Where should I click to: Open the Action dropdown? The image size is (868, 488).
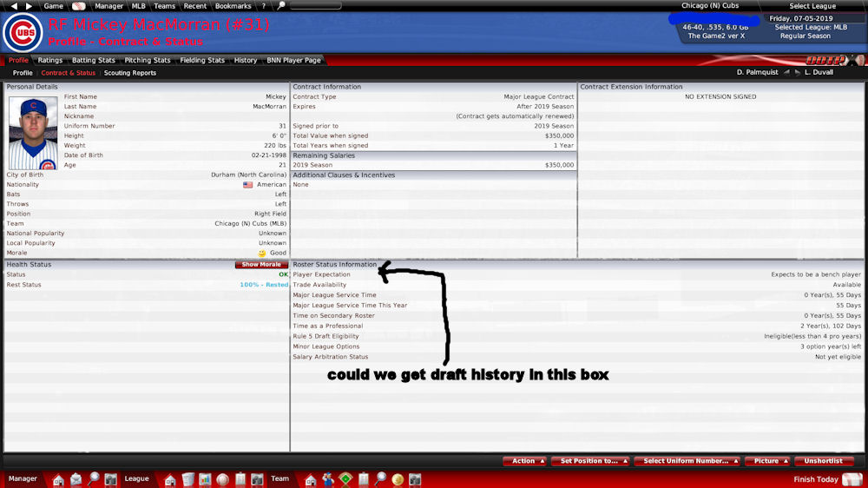(525, 461)
